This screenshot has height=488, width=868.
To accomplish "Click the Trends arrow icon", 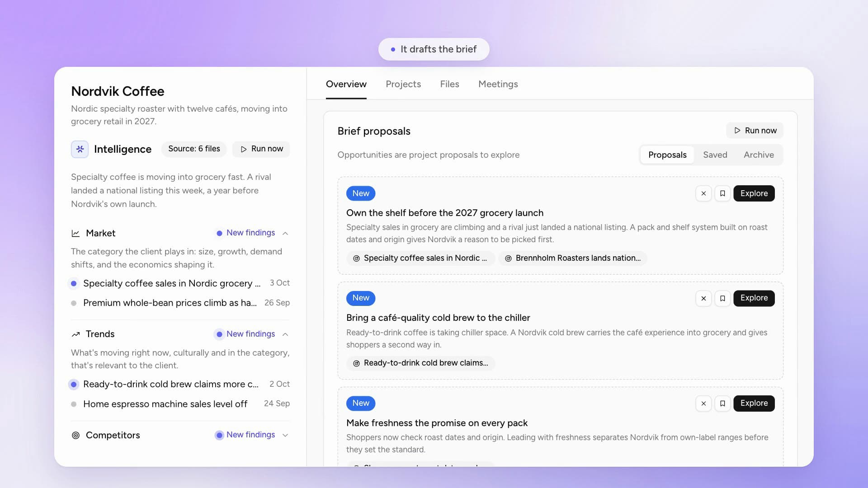I will pyautogui.click(x=75, y=334).
